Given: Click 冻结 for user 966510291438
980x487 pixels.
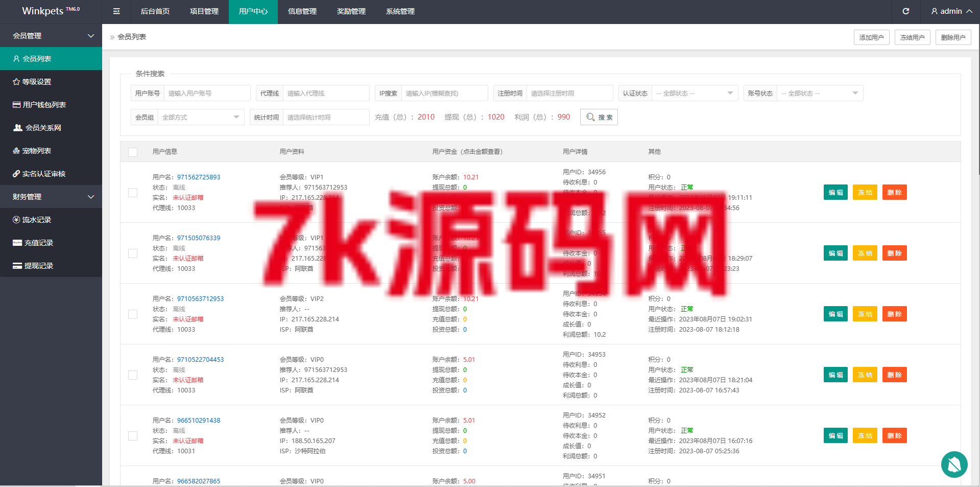Looking at the screenshot, I should [865, 435].
